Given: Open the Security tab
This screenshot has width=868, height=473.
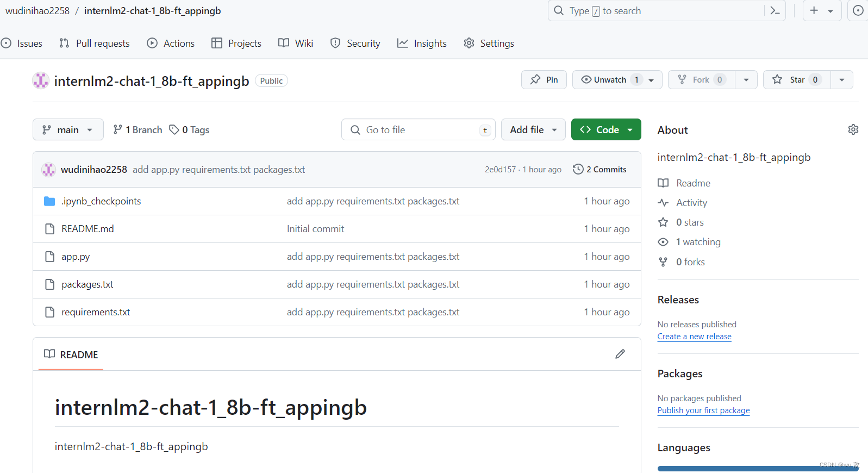Looking at the screenshot, I should click(x=355, y=43).
